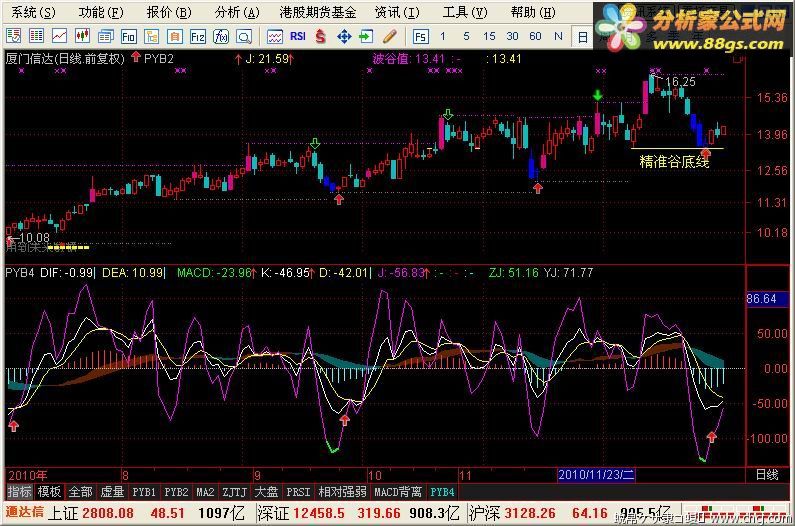Click the blue four-way move arrows icon
This screenshot has height=526, width=795.
point(344,36)
